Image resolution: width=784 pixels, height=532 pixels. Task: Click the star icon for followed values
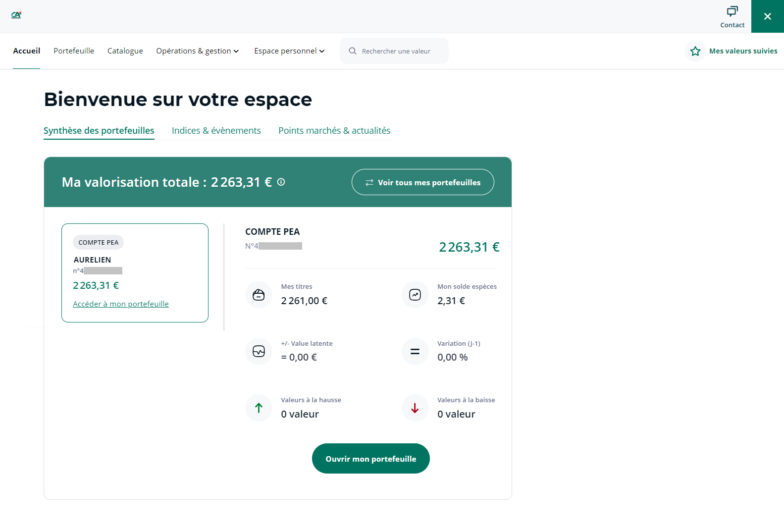[695, 51]
